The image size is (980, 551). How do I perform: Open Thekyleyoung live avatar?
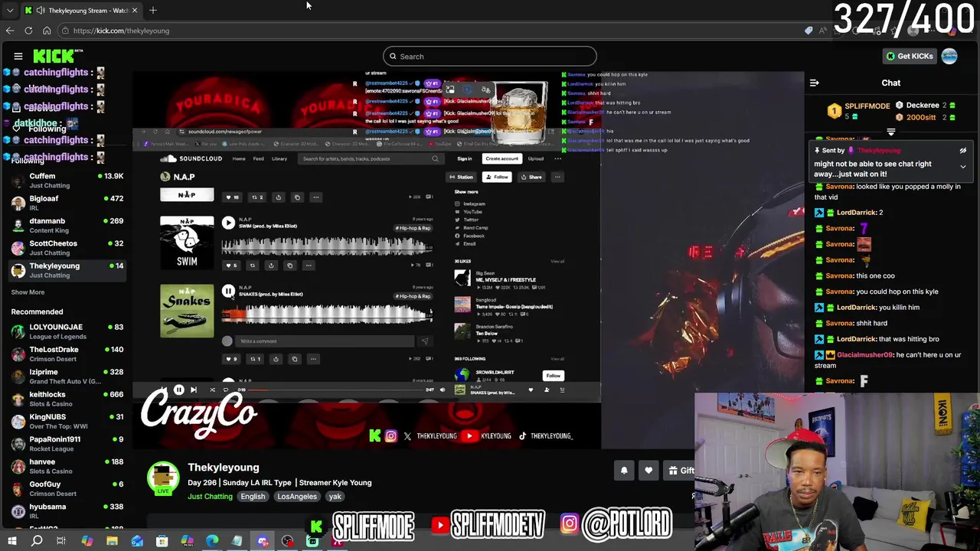tap(162, 477)
